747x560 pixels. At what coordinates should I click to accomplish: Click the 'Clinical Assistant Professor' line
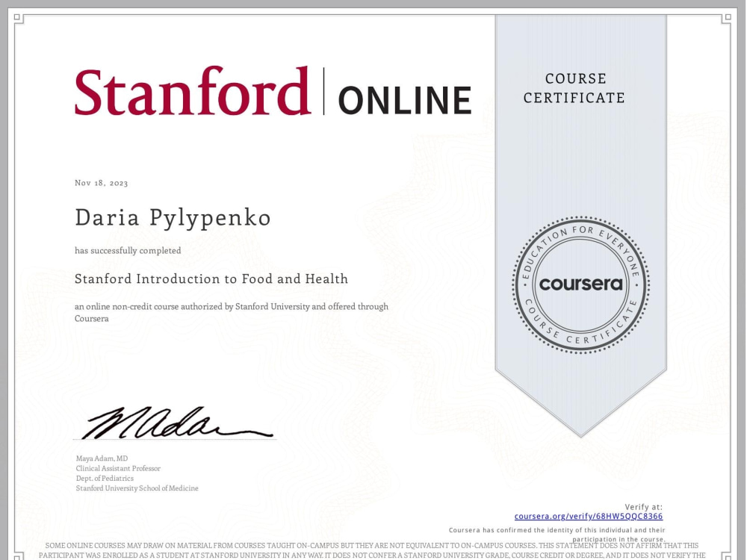point(118,468)
